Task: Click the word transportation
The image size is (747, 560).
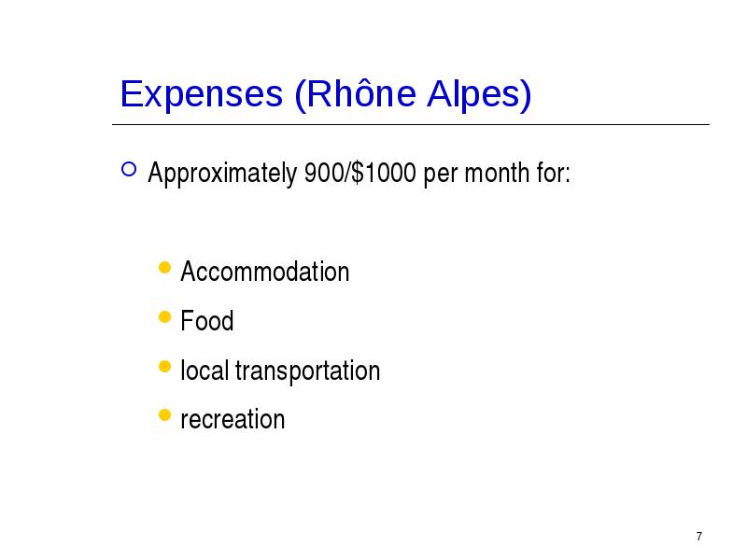Action: pyautogui.click(x=308, y=371)
